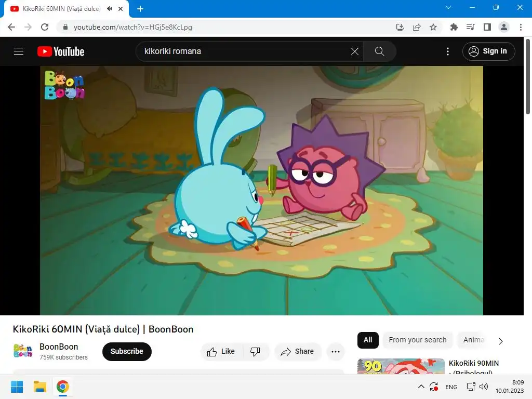Reload the YouTube page
This screenshot has height=399, width=532.
(x=45, y=27)
